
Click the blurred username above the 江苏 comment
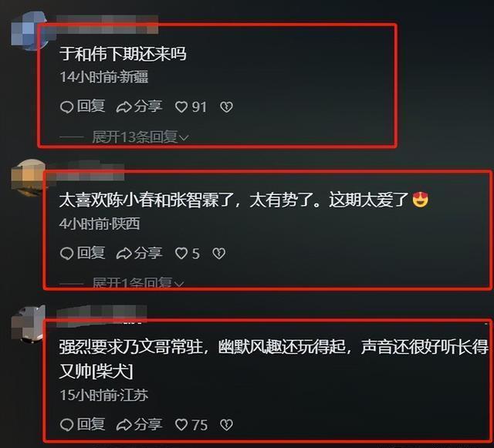pos(101,314)
